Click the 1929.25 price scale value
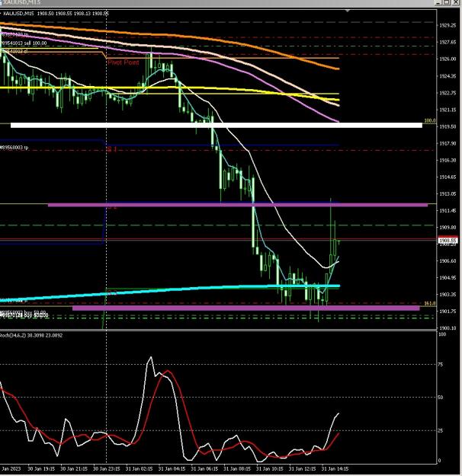 click(448, 25)
